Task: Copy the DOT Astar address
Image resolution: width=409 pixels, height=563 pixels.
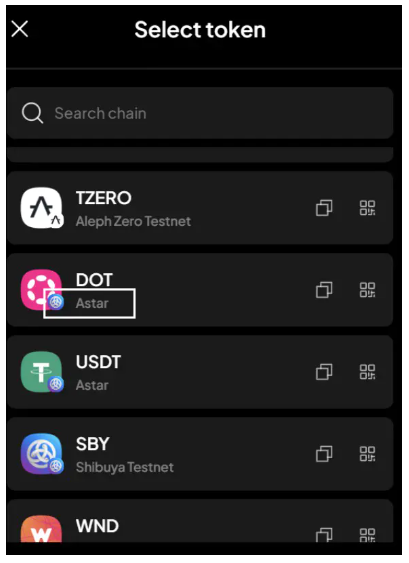Action: click(x=324, y=290)
